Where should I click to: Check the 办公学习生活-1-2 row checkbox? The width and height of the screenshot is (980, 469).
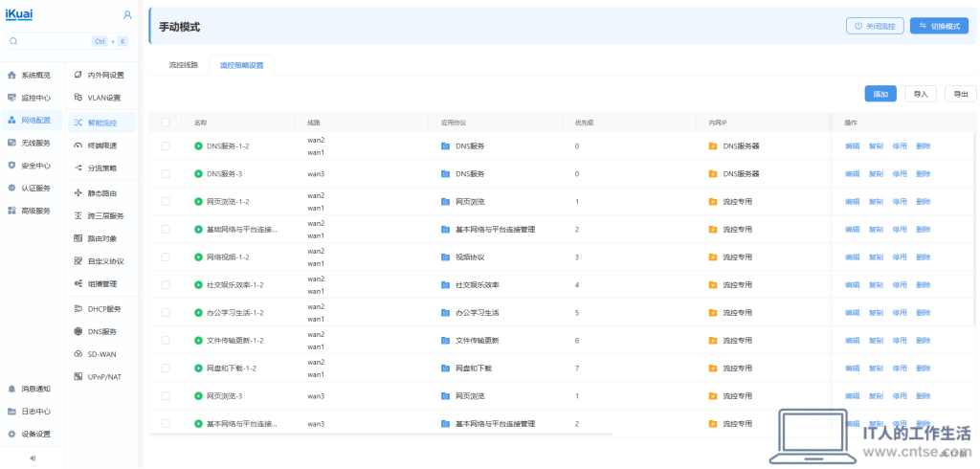click(166, 313)
